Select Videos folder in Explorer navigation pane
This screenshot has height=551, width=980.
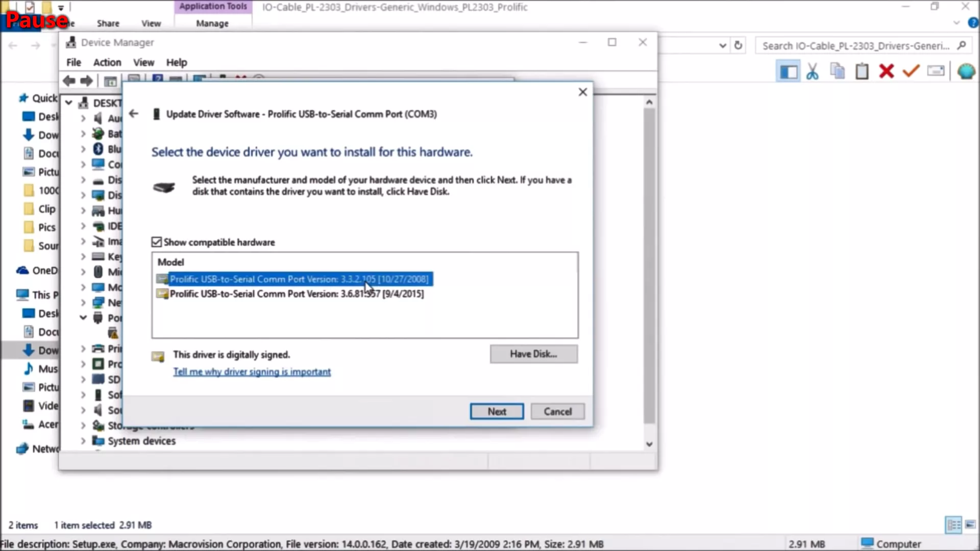coord(41,406)
